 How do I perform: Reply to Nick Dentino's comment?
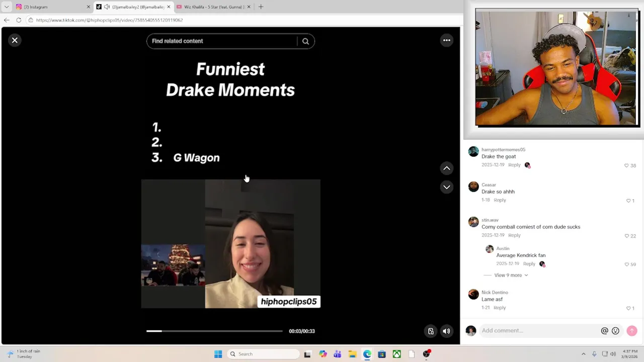click(500, 308)
